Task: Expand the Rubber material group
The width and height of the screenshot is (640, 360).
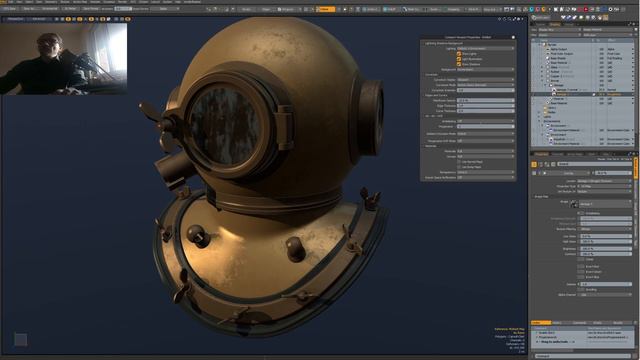Action: [542, 71]
